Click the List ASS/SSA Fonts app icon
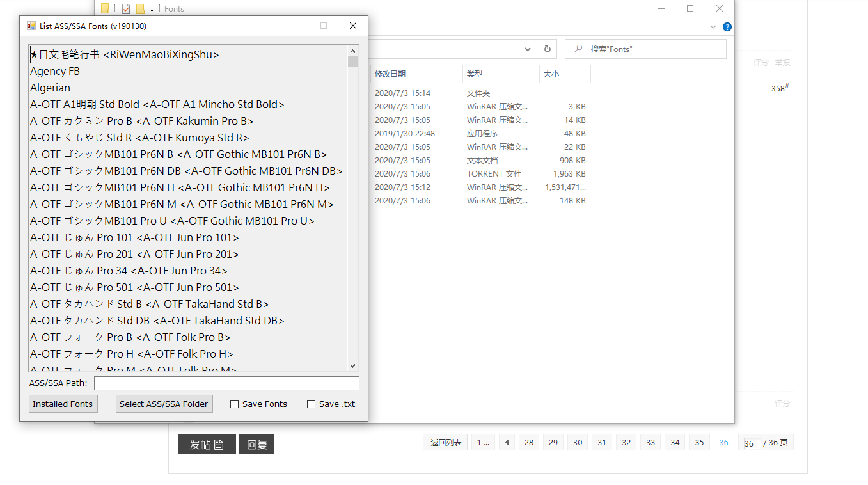Image resolution: width=868 pixels, height=485 pixels. [31, 26]
